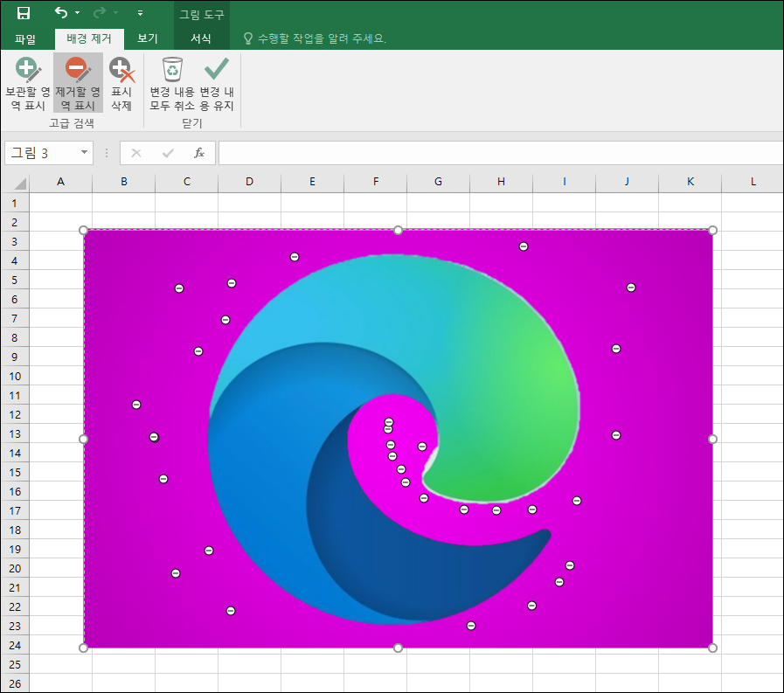The height and width of the screenshot is (693, 784).
Task: Toggle 제거할 영역 표시 tool
Action: point(78,84)
